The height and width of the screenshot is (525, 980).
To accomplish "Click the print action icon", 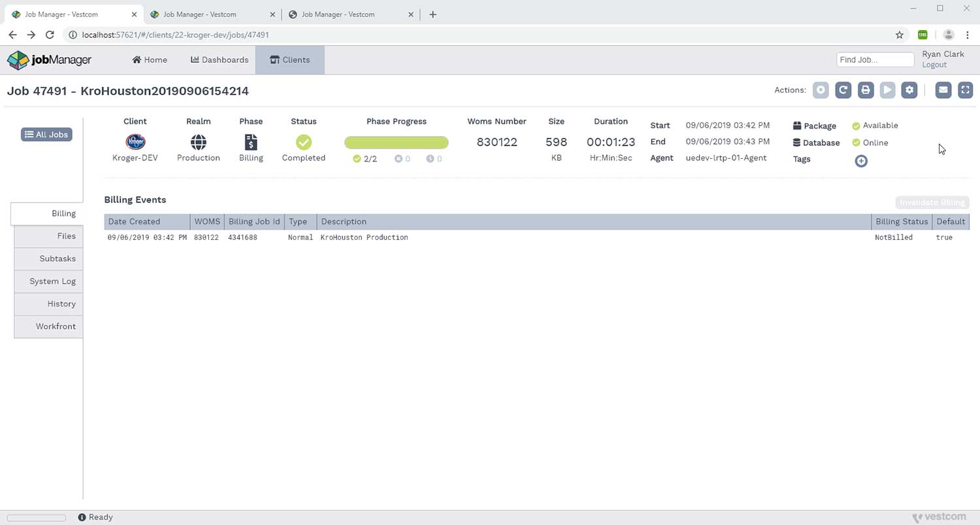I will 865,90.
